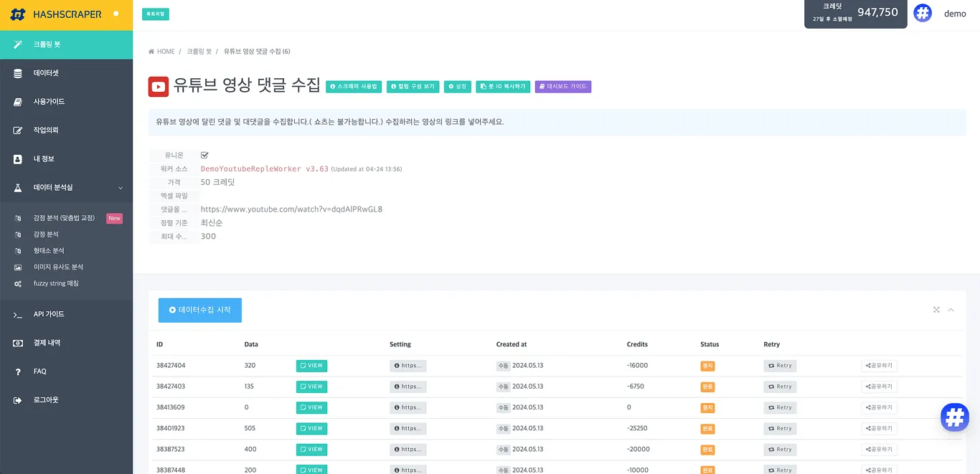Click VIEW for row 38427404
The image size is (980, 474).
[311, 366]
